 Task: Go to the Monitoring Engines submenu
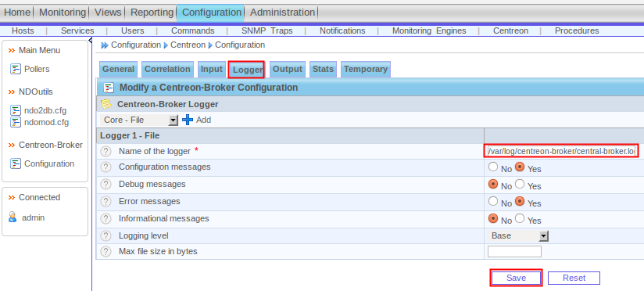pyautogui.click(x=429, y=31)
